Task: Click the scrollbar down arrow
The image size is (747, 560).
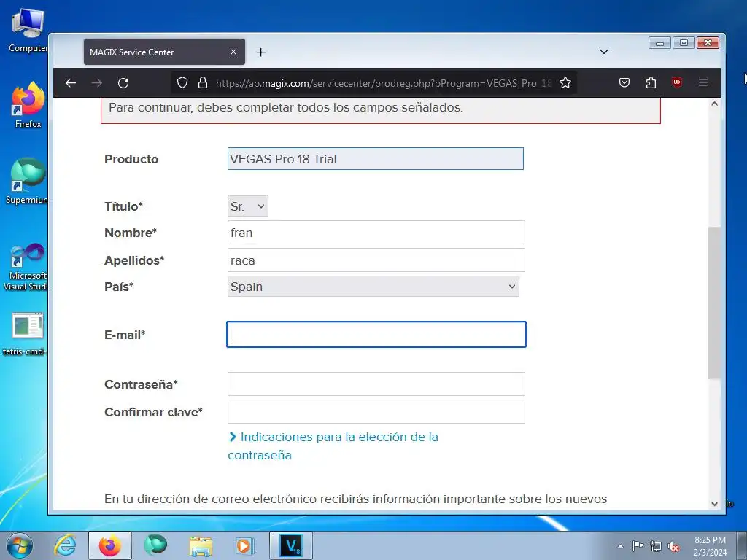Action: click(714, 503)
